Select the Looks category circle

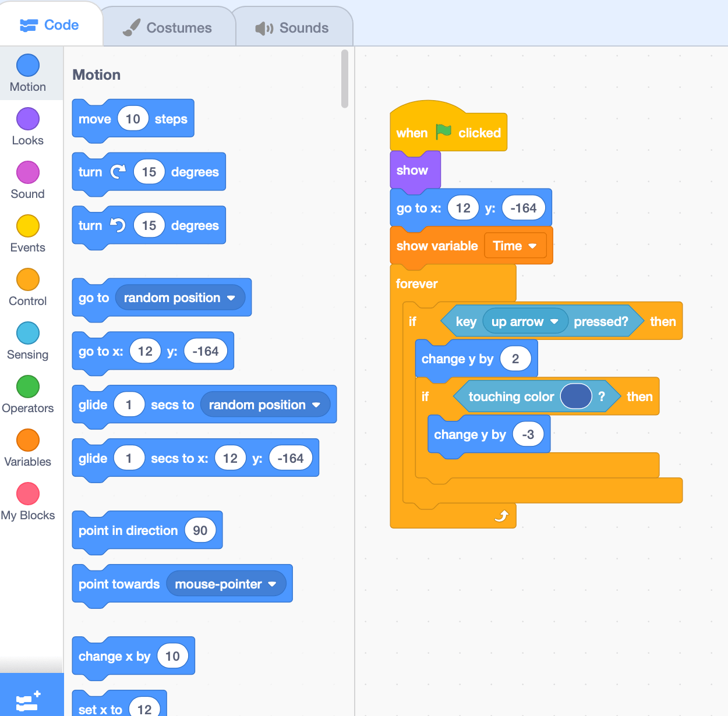(28, 119)
